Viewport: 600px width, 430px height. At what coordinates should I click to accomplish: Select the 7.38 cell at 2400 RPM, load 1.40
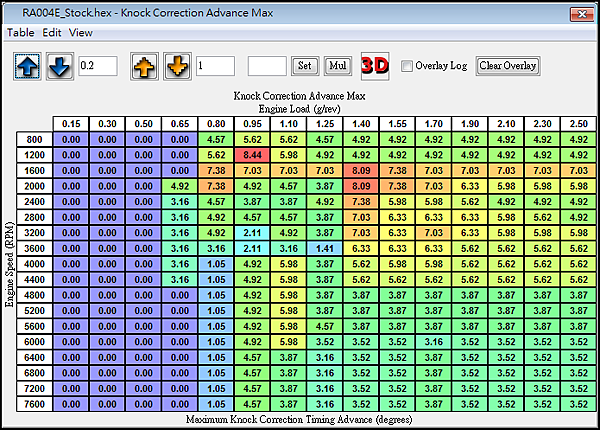(361, 202)
